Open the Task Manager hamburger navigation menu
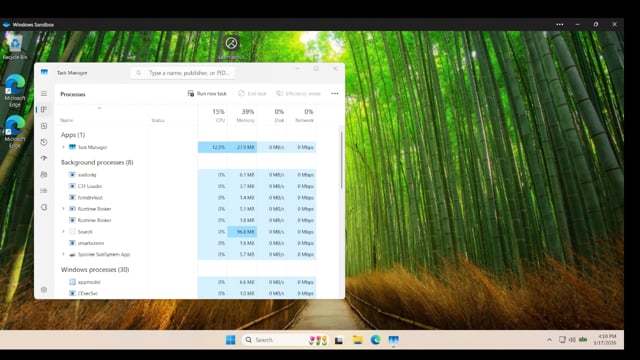The width and height of the screenshot is (640, 360). pyautogui.click(x=44, y=93)
